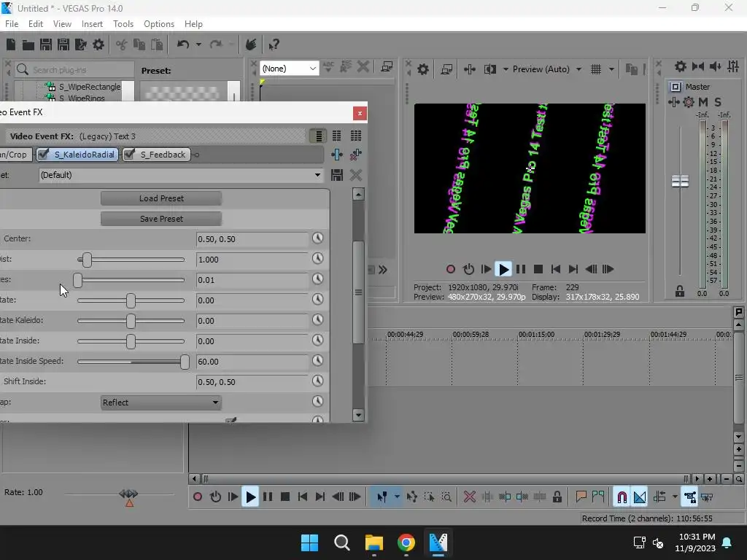Viewport: 747px width, 560px height.
Task: Toggle the S_Feedback effect checkbox
Action: 129,155
